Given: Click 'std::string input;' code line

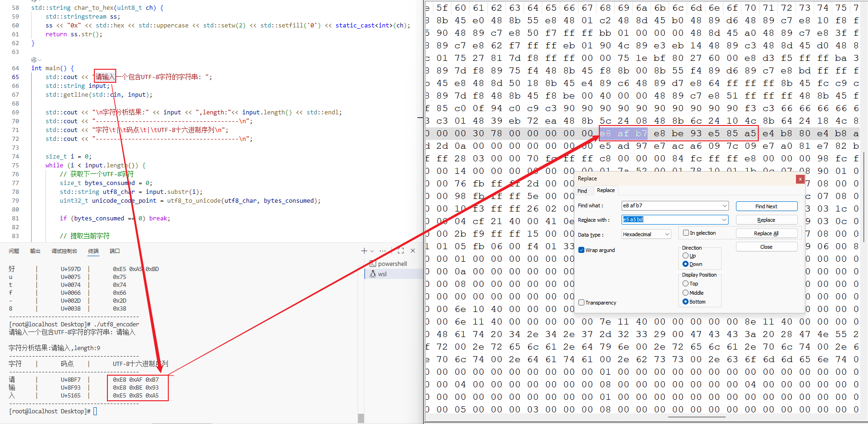Looking at the screenshot, I should tap(78, 86).
